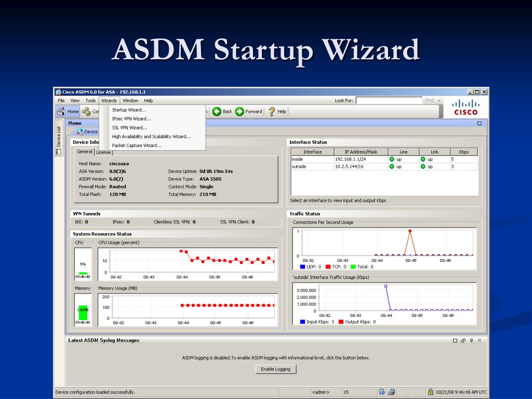Click the Look For input field

point(389,100)
